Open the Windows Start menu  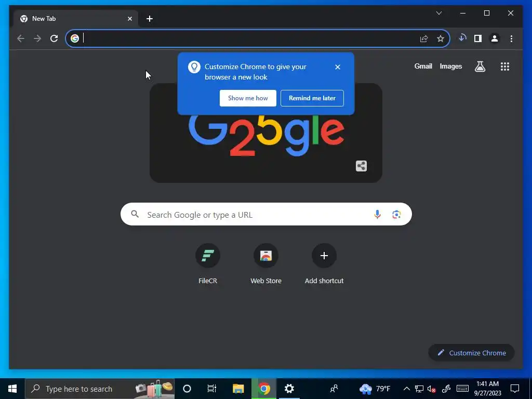[x=12, y=389]
